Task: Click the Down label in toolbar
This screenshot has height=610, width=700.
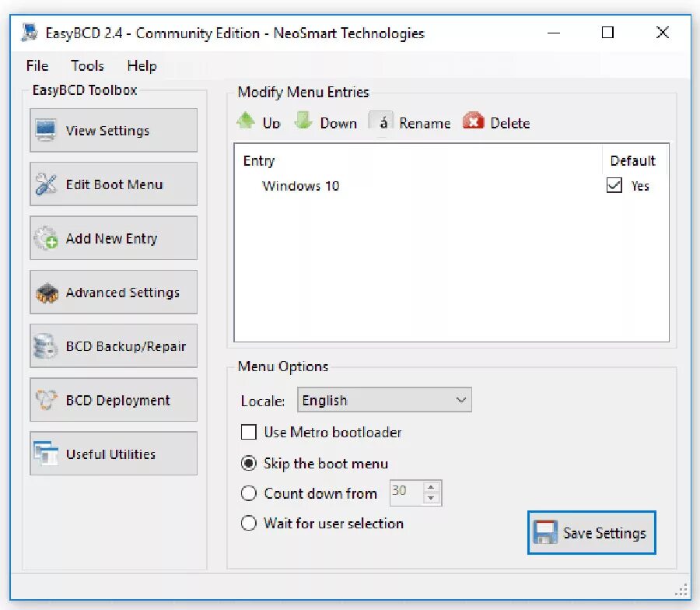Action: click(x=338, y=123)
